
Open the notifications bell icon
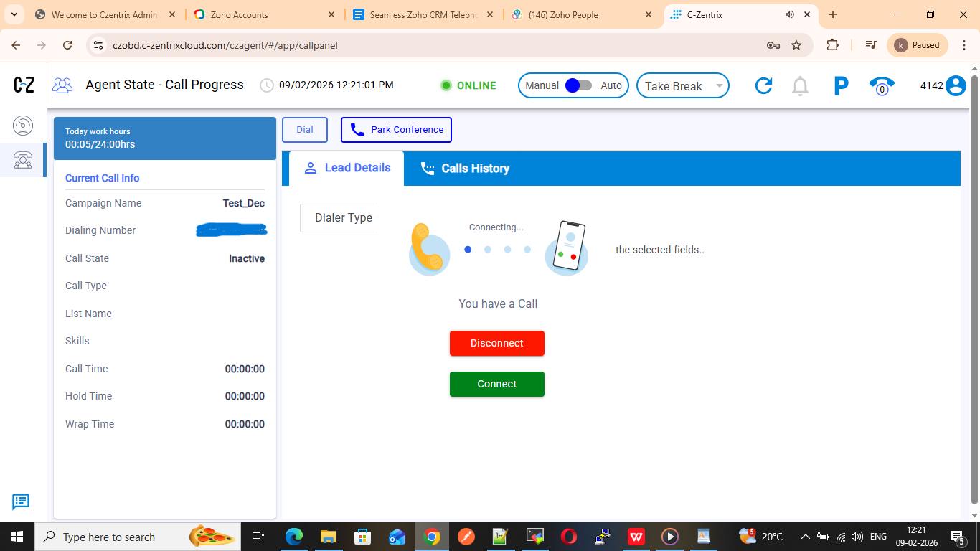coord(800,86)
